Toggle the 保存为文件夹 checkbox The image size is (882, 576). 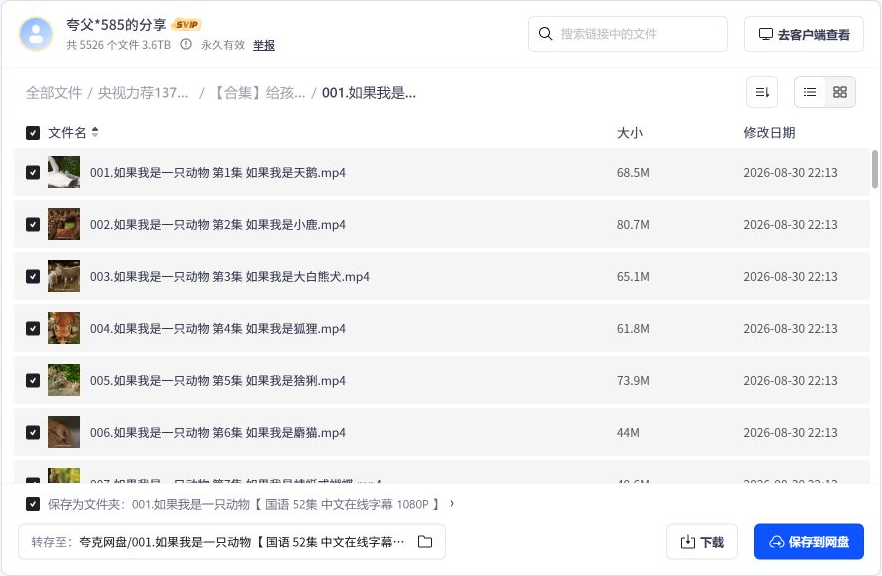(x=33, y=504)
